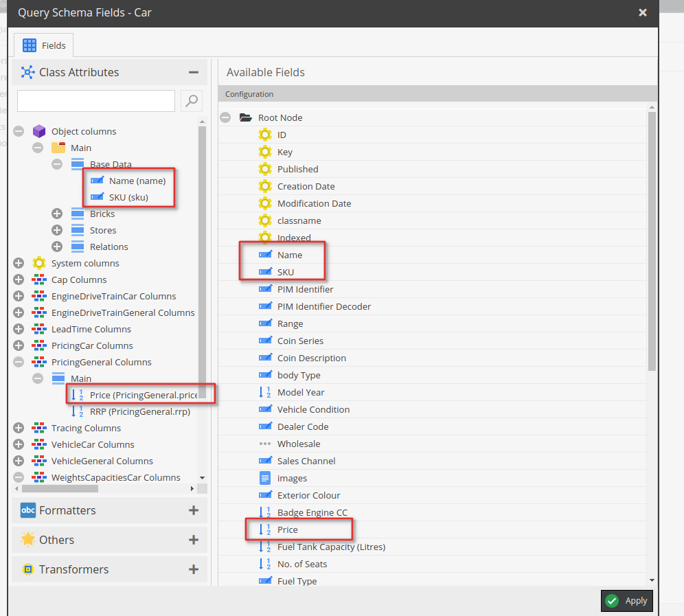Collapse the Root Node
Screen dimensions: 684x616
point(225,117)
